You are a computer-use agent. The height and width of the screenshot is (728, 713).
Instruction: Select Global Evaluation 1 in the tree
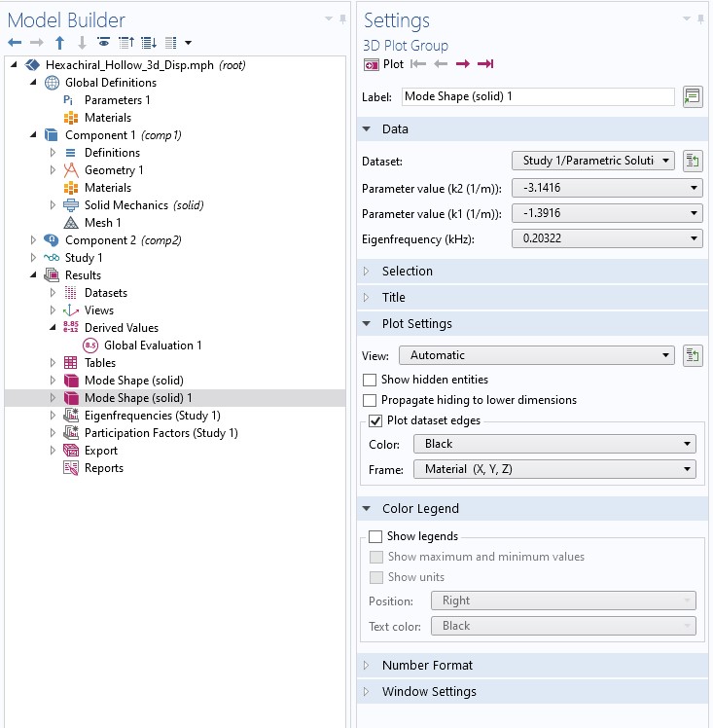point(153,346)
